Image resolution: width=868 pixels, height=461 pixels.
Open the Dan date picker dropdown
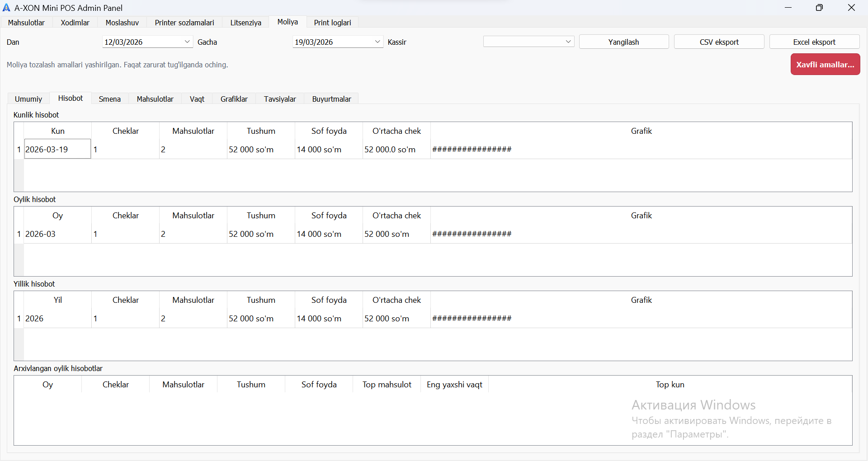coord(187,42)
